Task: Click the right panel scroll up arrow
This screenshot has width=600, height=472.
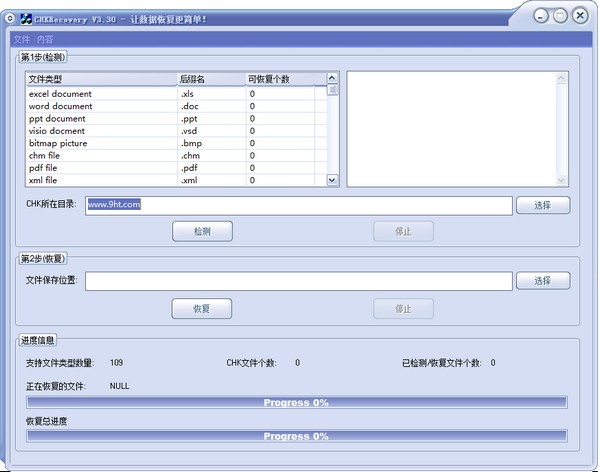Action: coord(561,78)
